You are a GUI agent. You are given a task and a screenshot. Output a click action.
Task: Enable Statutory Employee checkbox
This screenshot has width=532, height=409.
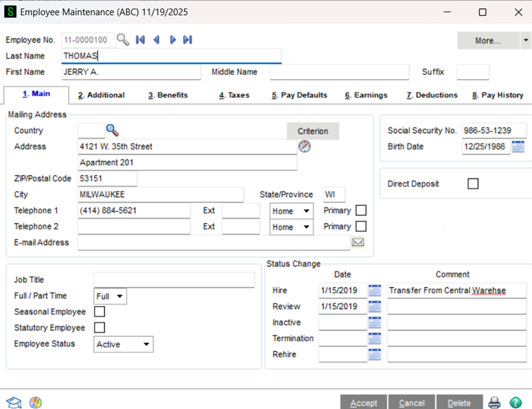(100, 327)
